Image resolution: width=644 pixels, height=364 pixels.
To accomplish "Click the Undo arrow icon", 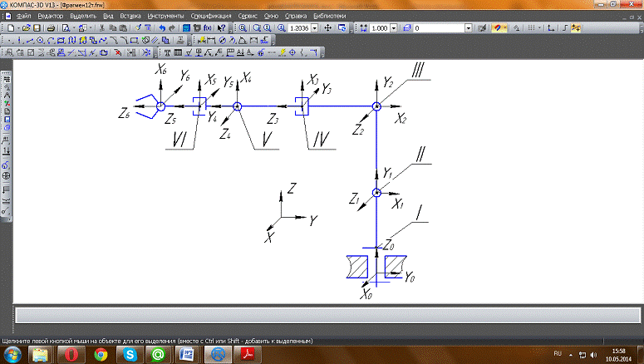I will [x=162, y=27].
